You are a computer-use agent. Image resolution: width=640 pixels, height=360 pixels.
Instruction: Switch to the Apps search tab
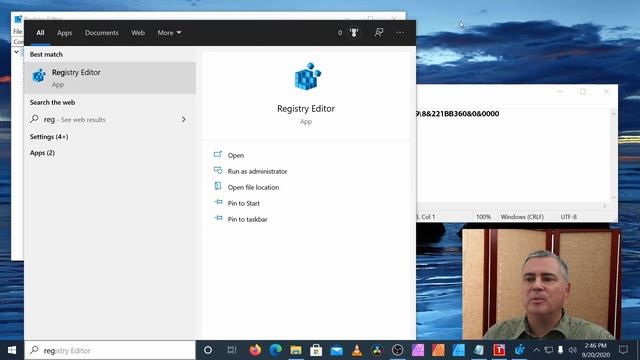pyautogui.click(x=64, y=33)
